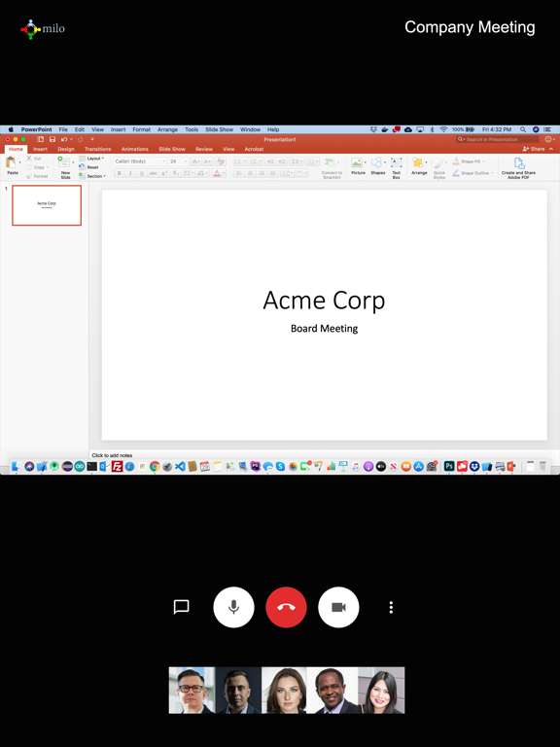
Task: Open the PowerPoint Insert ribbon tab
Action: coord(40,149)
